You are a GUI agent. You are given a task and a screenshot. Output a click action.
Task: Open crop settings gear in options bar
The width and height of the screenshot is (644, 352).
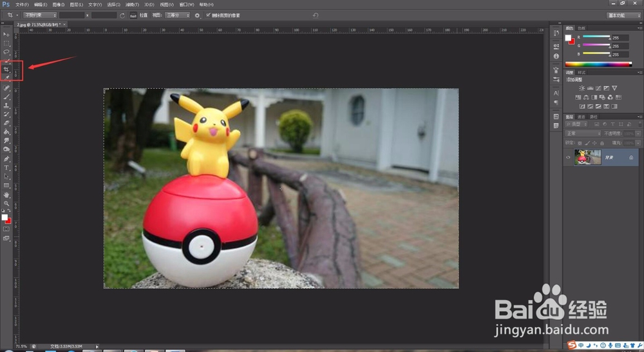[x=197, y=15]
